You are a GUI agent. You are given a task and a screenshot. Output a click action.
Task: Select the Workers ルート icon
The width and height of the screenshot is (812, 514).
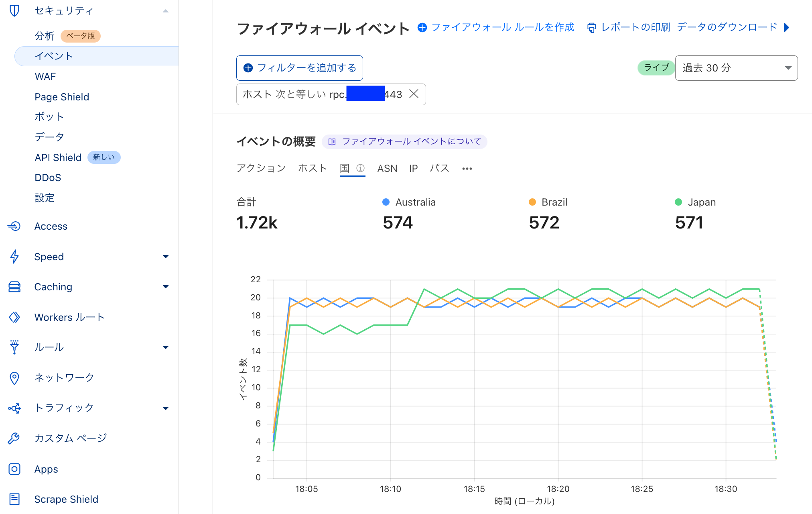[x=14, y=317]
